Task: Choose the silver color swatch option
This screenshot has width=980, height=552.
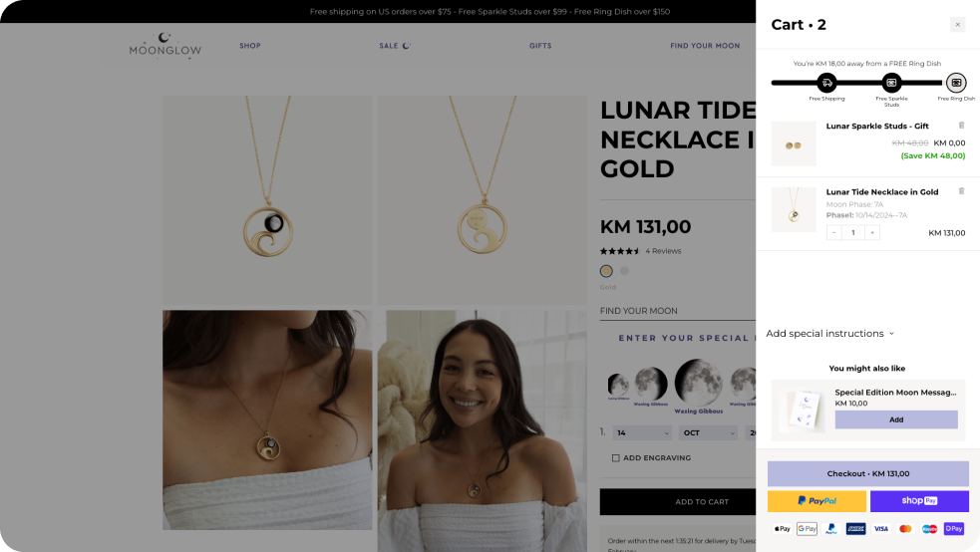Action: tap(624, 270)
